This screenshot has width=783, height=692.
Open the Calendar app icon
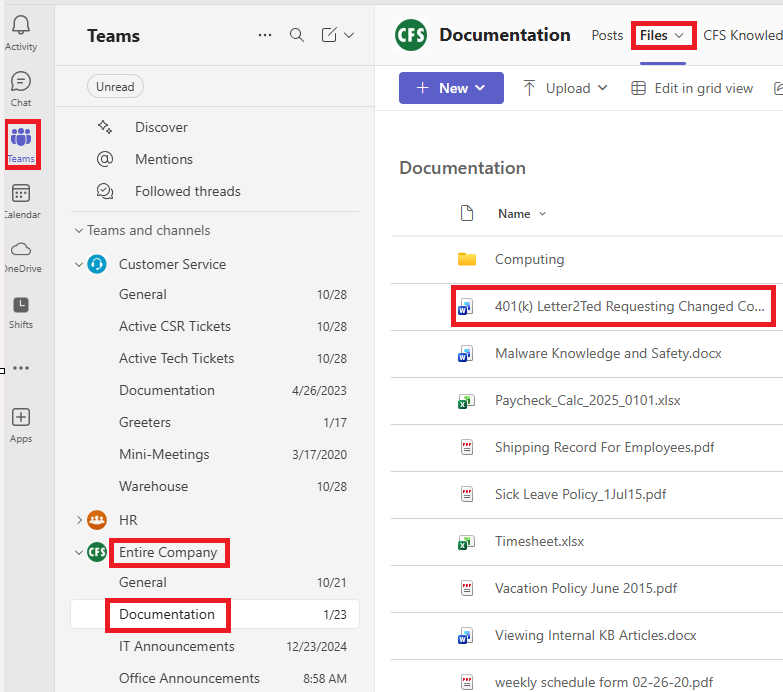(x=21, y=200)
